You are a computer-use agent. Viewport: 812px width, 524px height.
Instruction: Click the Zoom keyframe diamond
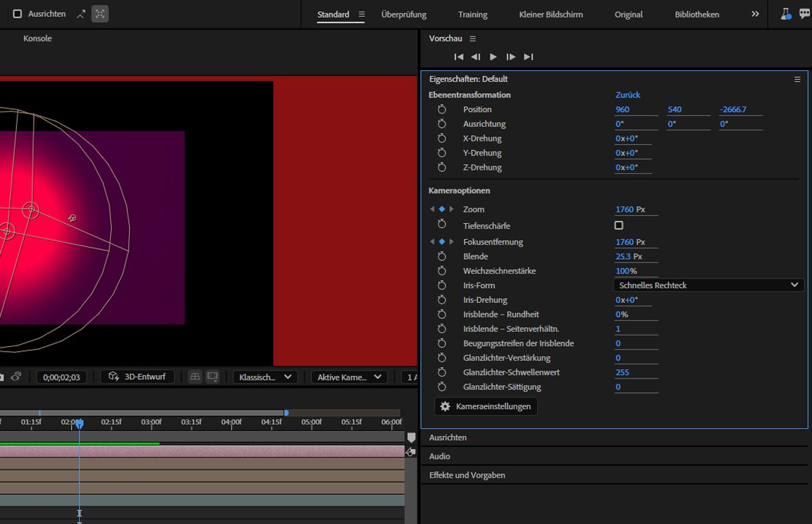442,210
